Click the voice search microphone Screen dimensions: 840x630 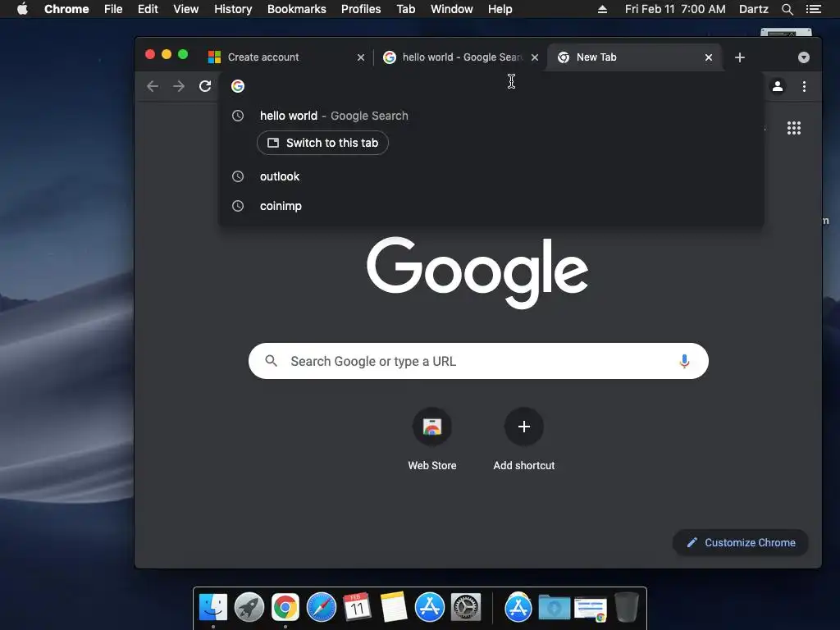pyautogui.click(x=684, y=361)
